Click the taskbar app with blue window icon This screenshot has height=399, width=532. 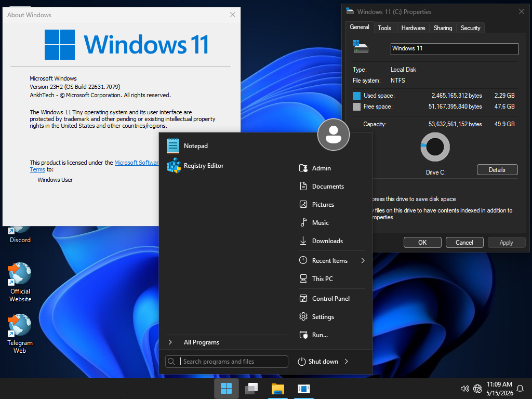(x=303, y=389)
